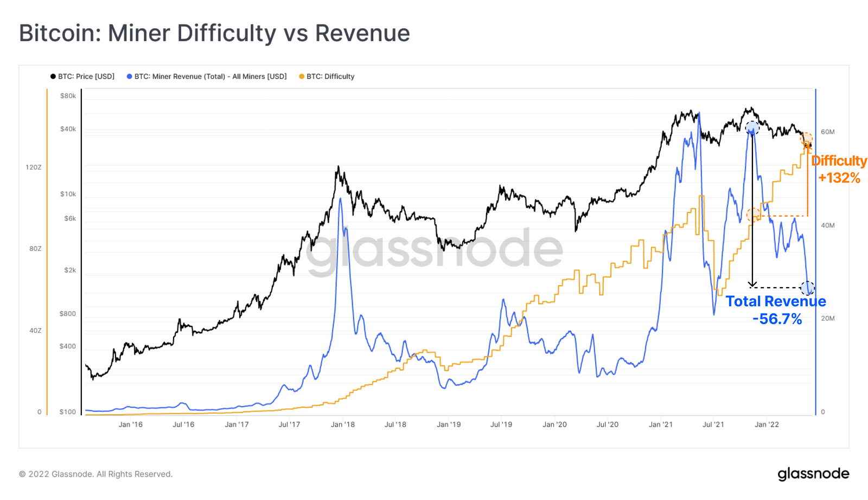Click the blue miner revenue legend dot
The height and width of the screenshot is (500, 868).
(x=129, y=77)
